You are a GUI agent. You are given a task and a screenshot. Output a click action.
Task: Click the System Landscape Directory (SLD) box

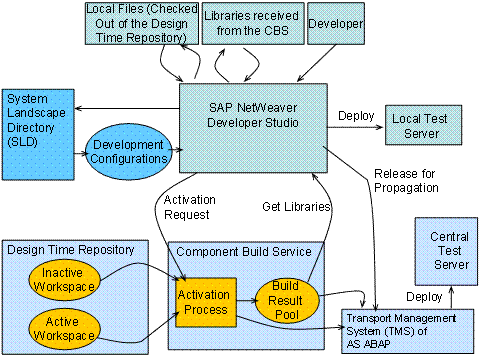point(38,135)
